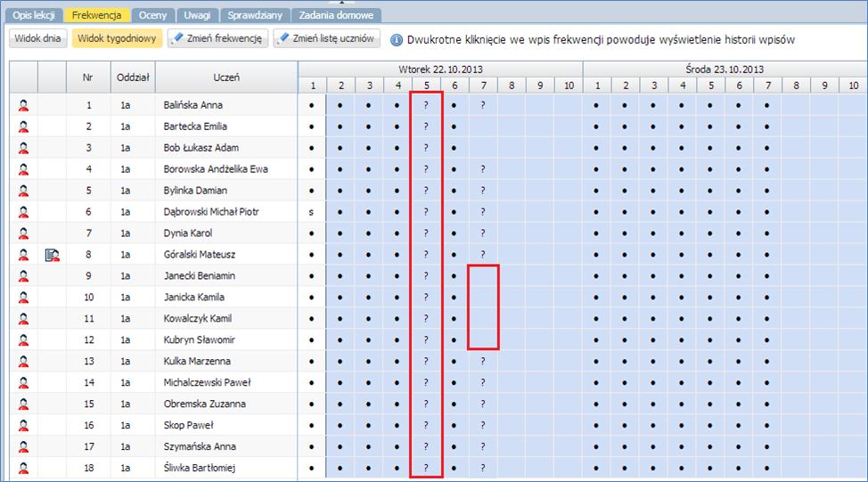Click the name Obremska Zuzanna
Viewport: 868px width, 482px height.
tap(205, 404)
